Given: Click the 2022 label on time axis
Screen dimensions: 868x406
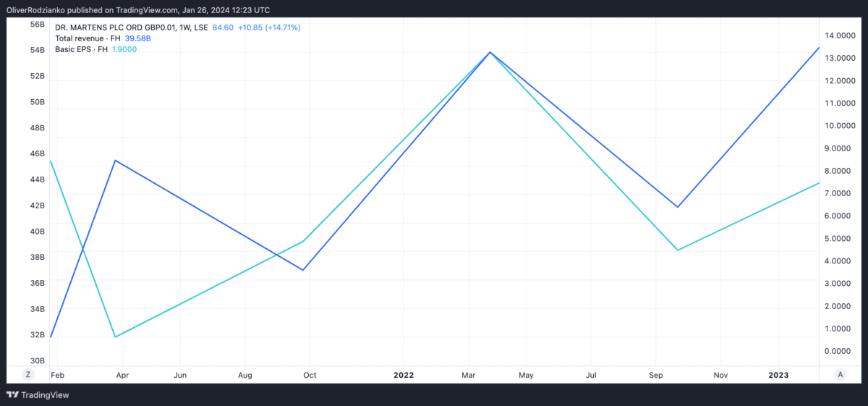Looking at the screenshot, I should 404,375.
